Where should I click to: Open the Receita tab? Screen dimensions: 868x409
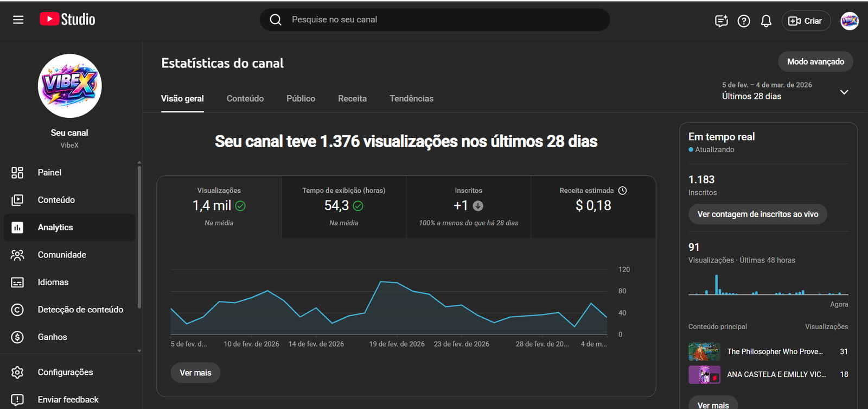pyautogui.click(x=352, y=99)
